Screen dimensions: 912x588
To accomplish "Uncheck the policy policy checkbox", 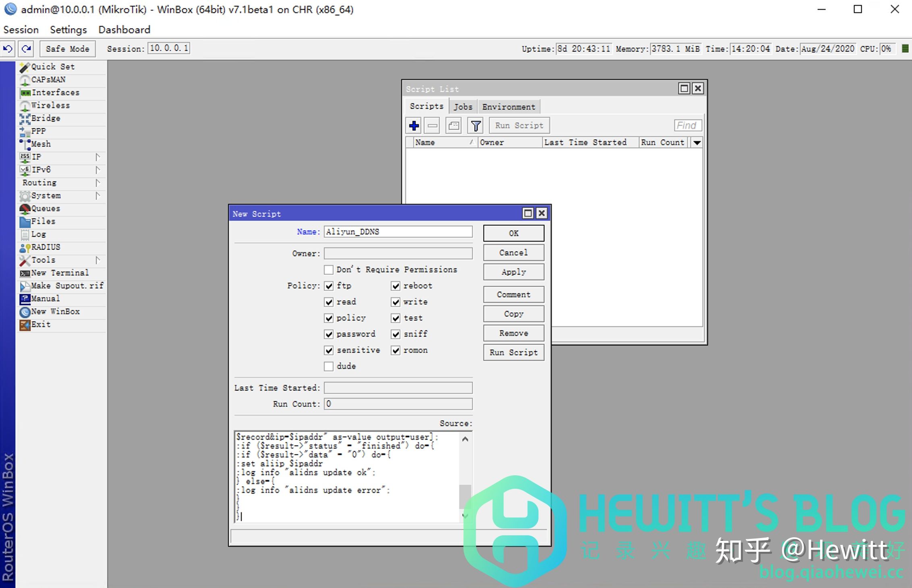I will [329, 318].
